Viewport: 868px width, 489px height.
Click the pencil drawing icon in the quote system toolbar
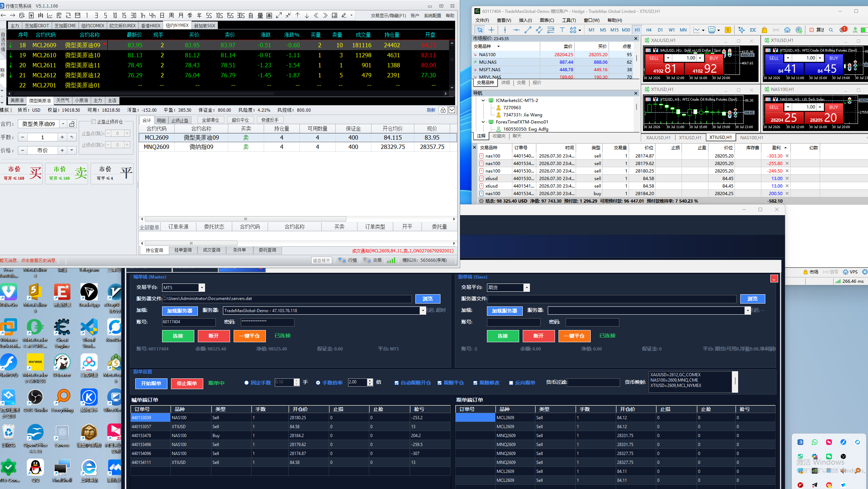tap(344, 15)
